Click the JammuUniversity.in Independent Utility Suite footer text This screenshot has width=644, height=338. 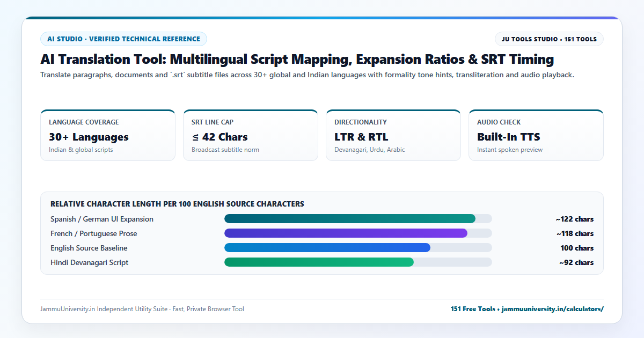pos(142,309)
